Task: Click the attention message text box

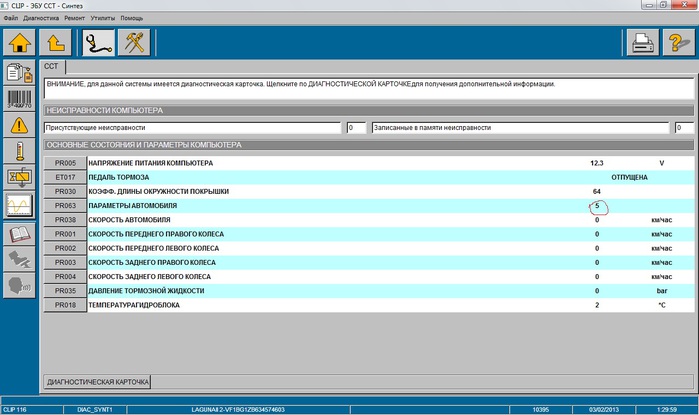Action: [369, 89]
